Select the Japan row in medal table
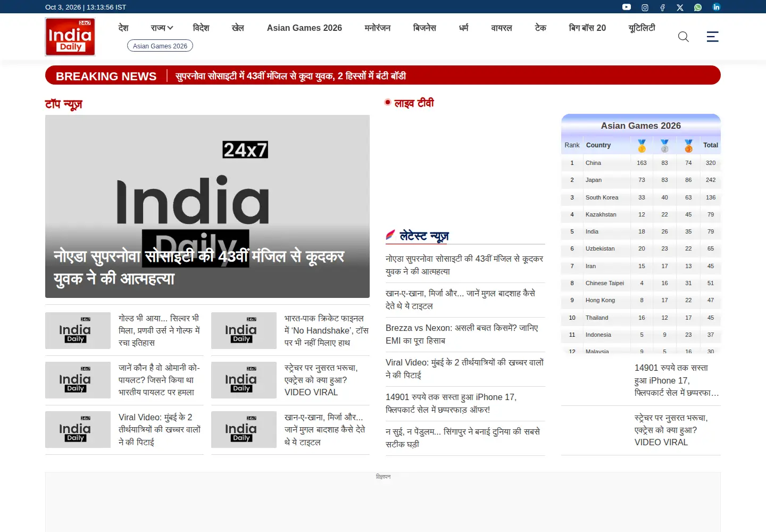 click(641, 180)
